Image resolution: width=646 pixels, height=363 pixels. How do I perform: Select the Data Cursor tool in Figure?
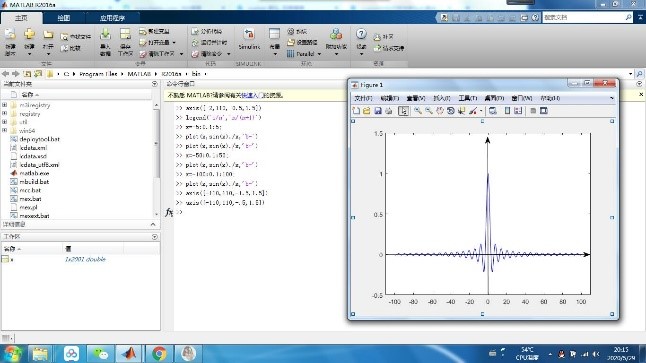click(x=462, y=111)
